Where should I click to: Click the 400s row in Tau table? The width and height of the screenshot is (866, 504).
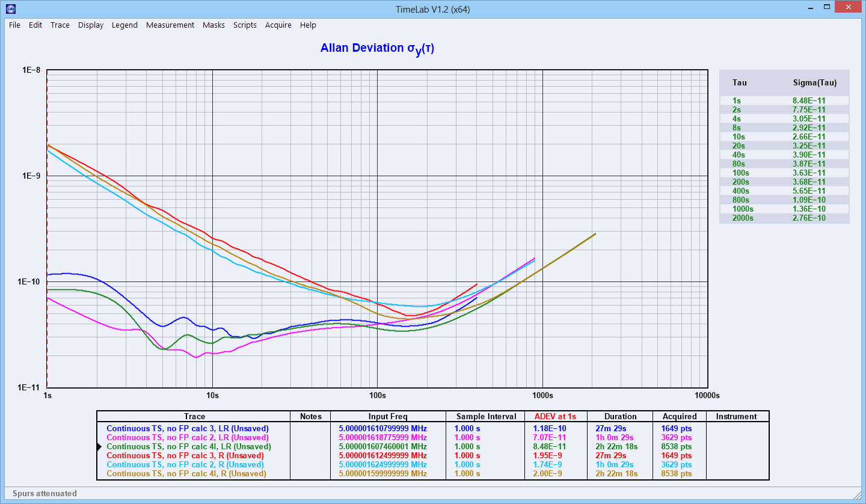pos(784,191)
